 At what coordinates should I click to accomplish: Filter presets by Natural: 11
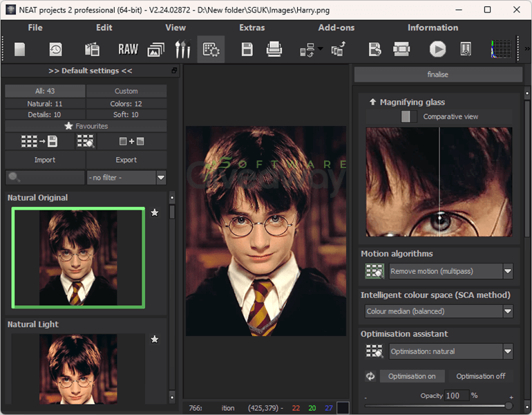coord(45,104)
